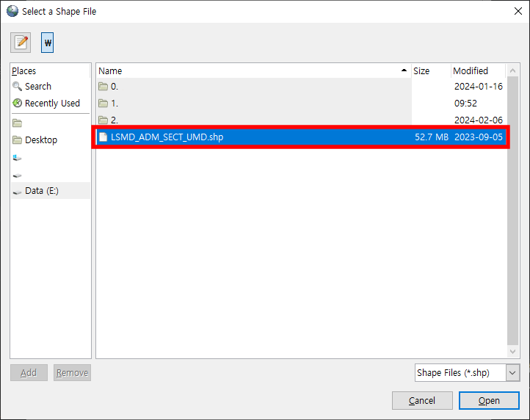Select Data (E:) drive

pos(51,191)
